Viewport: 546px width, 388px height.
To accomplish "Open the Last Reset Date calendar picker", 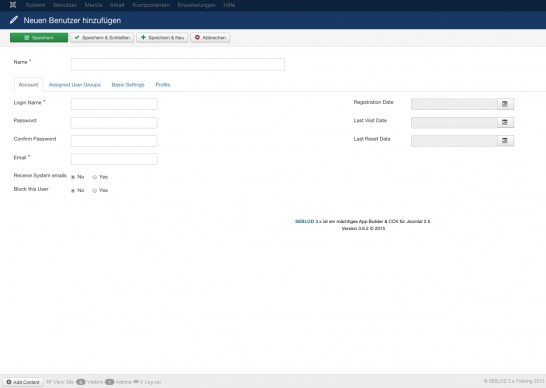I will click(505, 141).
